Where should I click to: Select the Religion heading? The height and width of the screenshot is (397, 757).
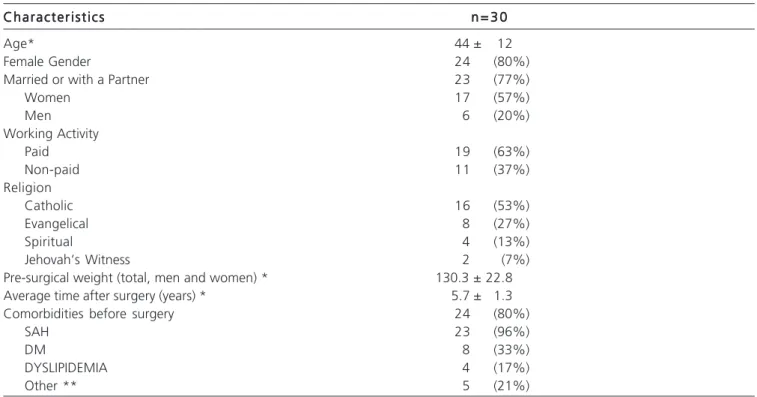coord(27,188)
